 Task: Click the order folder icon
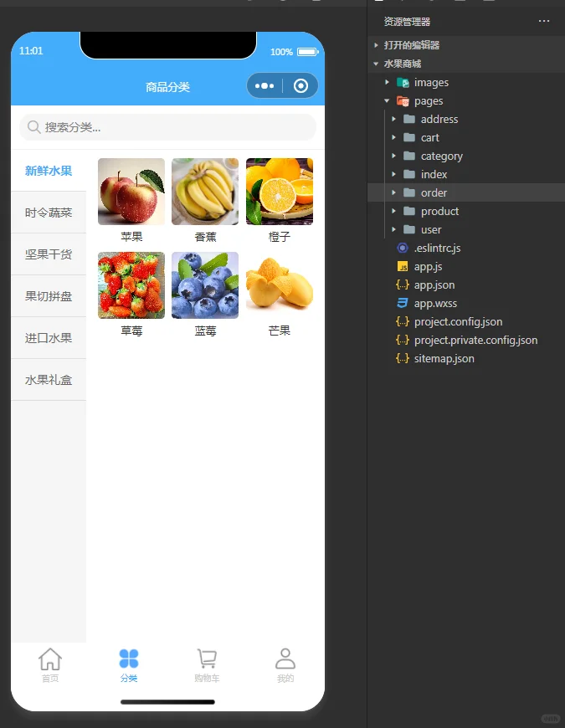tap(409, 192)
